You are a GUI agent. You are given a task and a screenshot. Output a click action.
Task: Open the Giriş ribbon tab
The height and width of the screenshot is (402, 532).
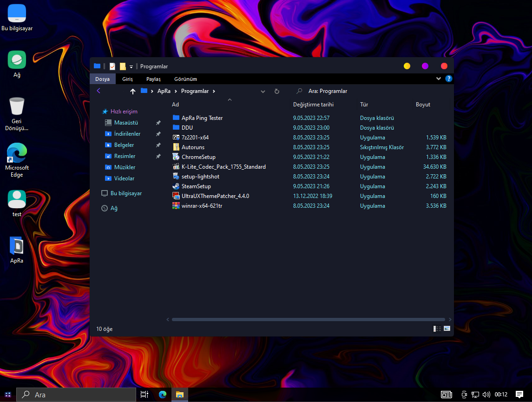tap(128, 79)
